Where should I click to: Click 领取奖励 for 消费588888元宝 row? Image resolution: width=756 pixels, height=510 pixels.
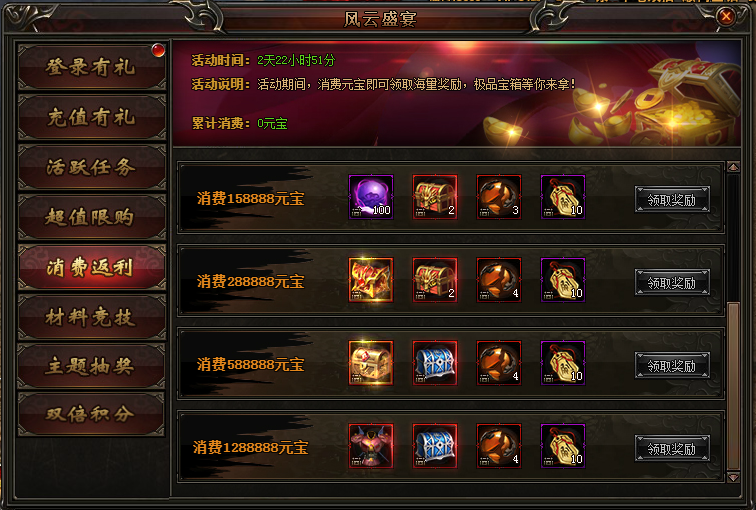pyautogui.click(x=672, y=365)
